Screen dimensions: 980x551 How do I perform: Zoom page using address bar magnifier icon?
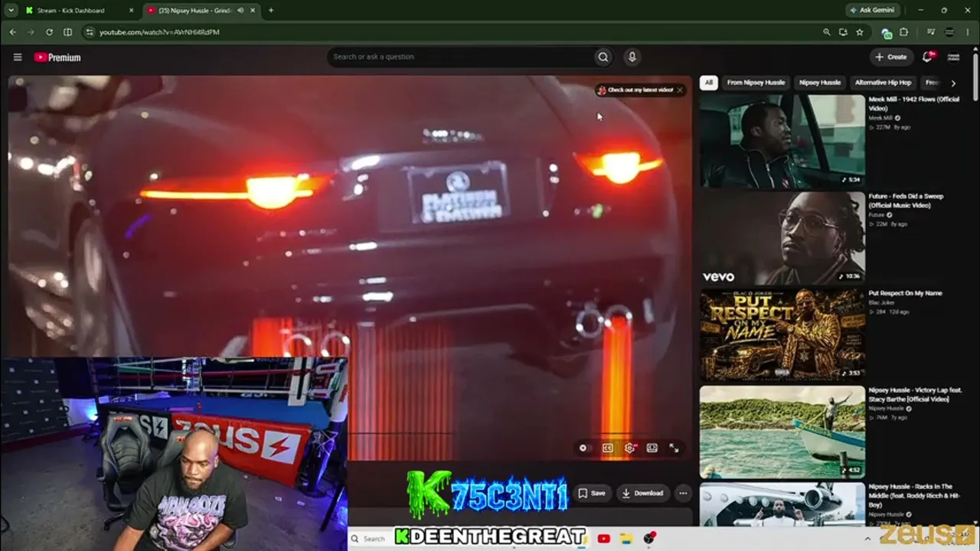826,32
